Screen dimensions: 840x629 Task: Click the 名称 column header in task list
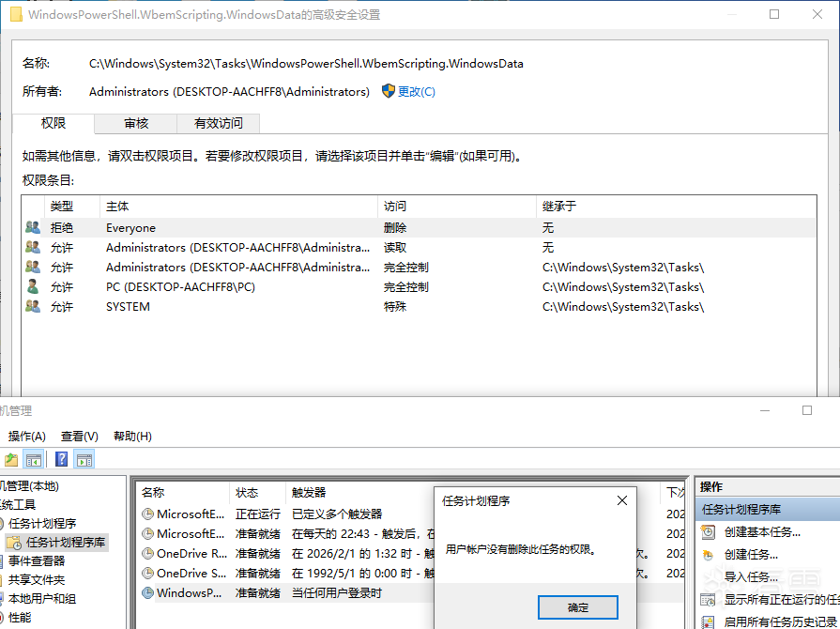point(183,492)
